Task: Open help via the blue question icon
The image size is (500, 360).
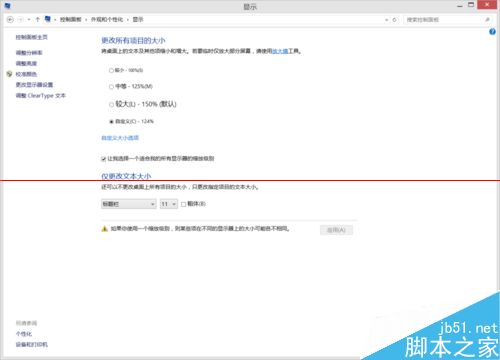Action: pos(492,32)
